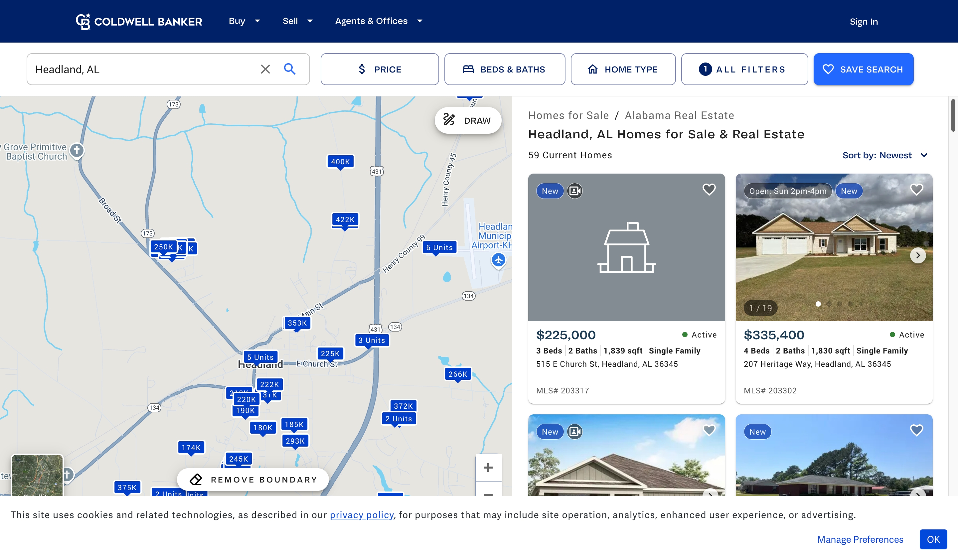Select the 180K map price marker
This screenshot has width=958, height=560.
(x=263, y=428)
